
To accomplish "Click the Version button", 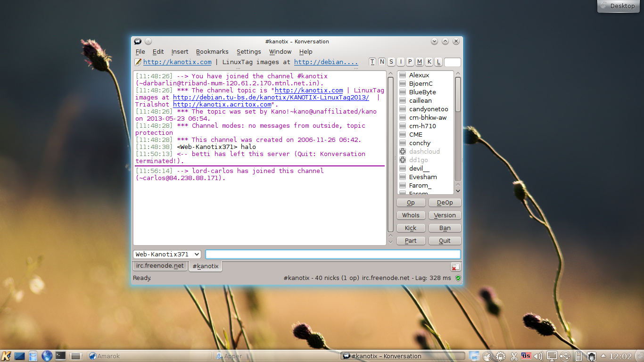I will [445, 215].
